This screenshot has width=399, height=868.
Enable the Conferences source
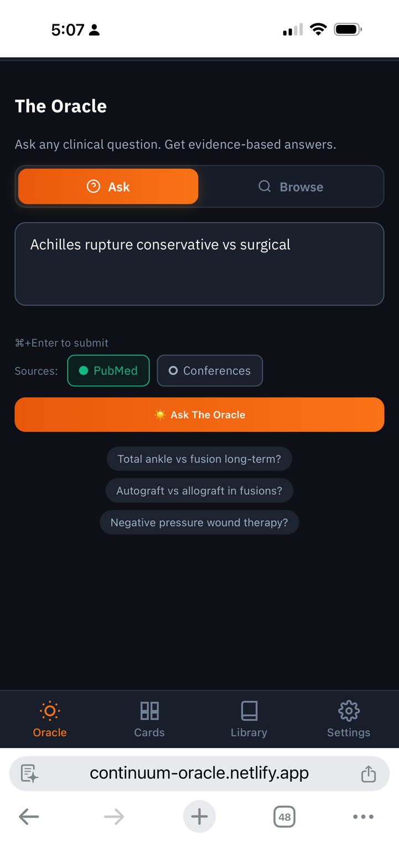(210, 370)
